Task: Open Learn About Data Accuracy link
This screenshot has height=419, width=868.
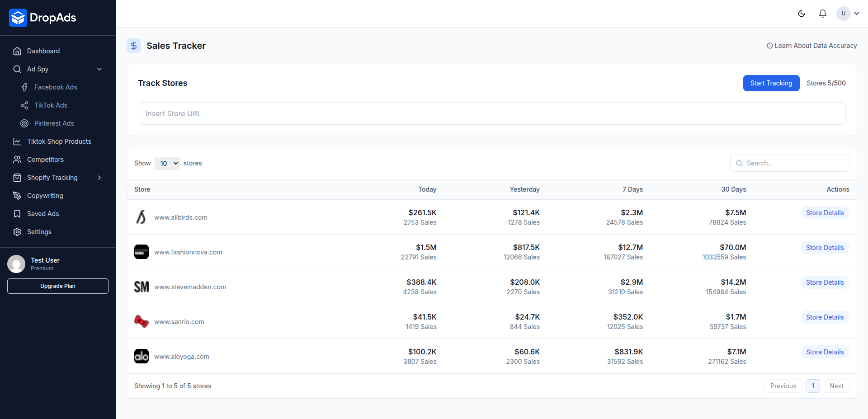Action: (812, 46)
